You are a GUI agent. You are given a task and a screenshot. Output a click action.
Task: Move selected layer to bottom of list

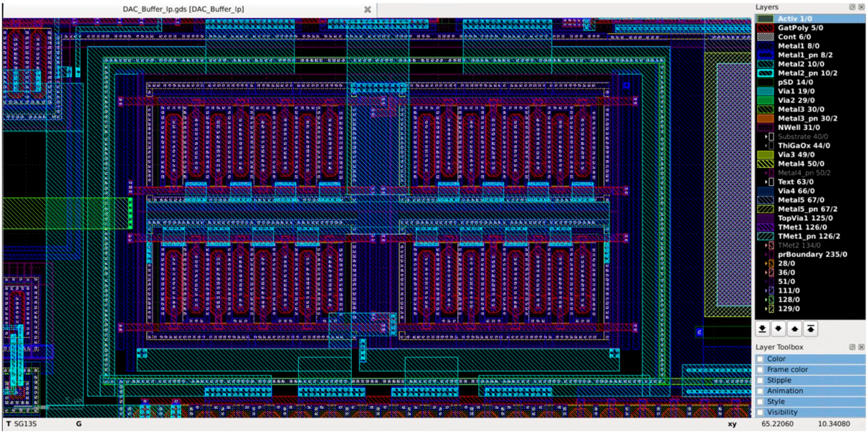click(763, 329)
